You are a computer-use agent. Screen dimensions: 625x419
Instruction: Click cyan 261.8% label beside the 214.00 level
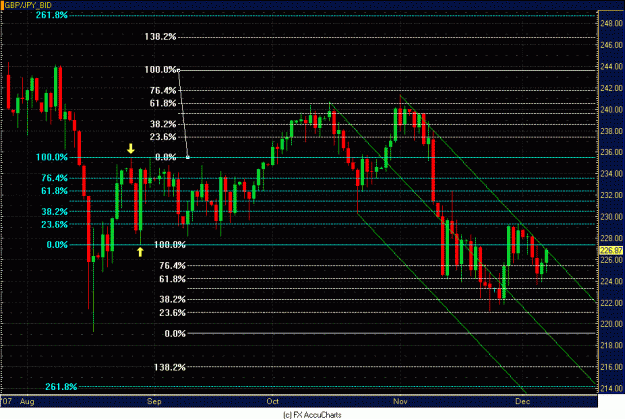pos(61,387)
